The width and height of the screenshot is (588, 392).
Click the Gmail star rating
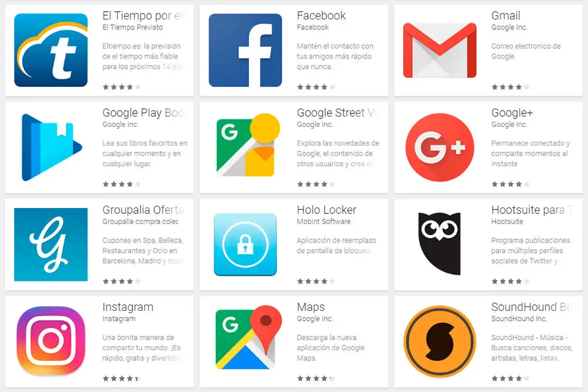(x=510, y=87)
